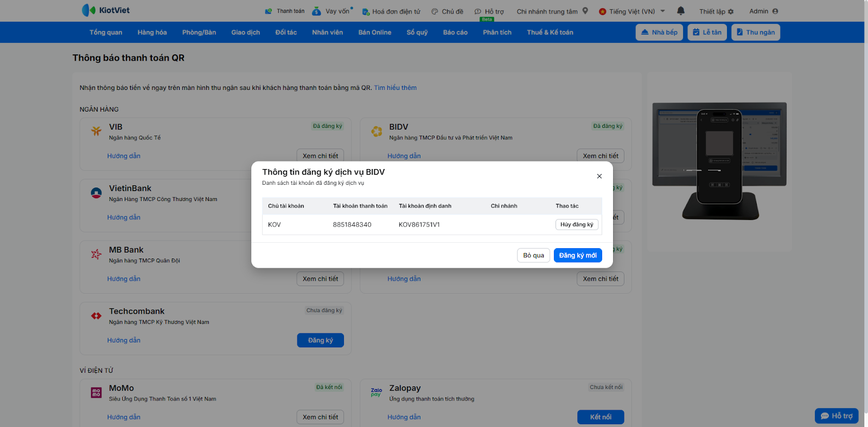Screen dimensions: 868x427
Task: Open the Tìm hiểu thêm link
Action: tap(395, 88)
